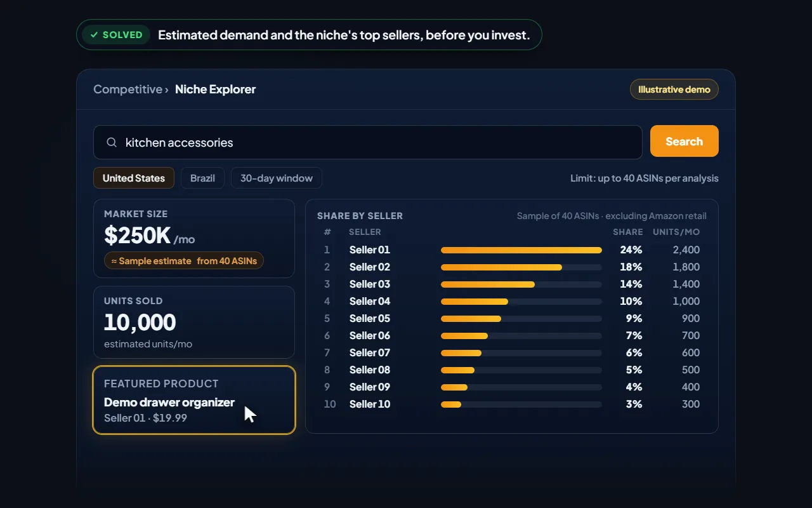The height and width of the screenshot is (508, 812).
Task: Click the $250K market size value
Action: coord(137,236)
